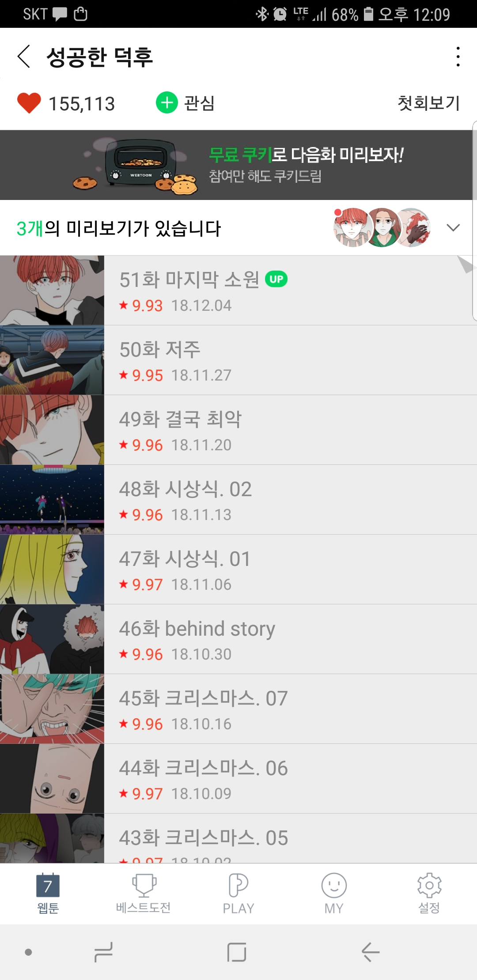This screenshot has width=477, height=980.
Task: Open thumbnail for 50화 저주
Action: tap(52, 360)
